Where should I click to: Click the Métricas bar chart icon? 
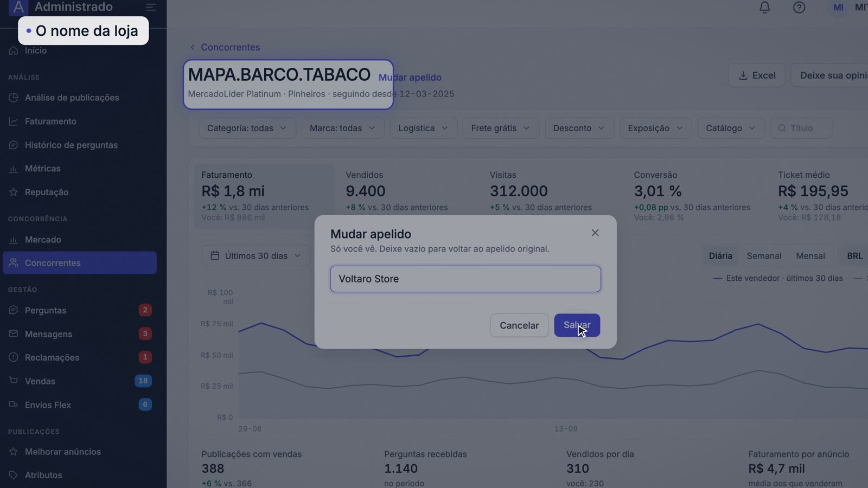pos(14,169)
